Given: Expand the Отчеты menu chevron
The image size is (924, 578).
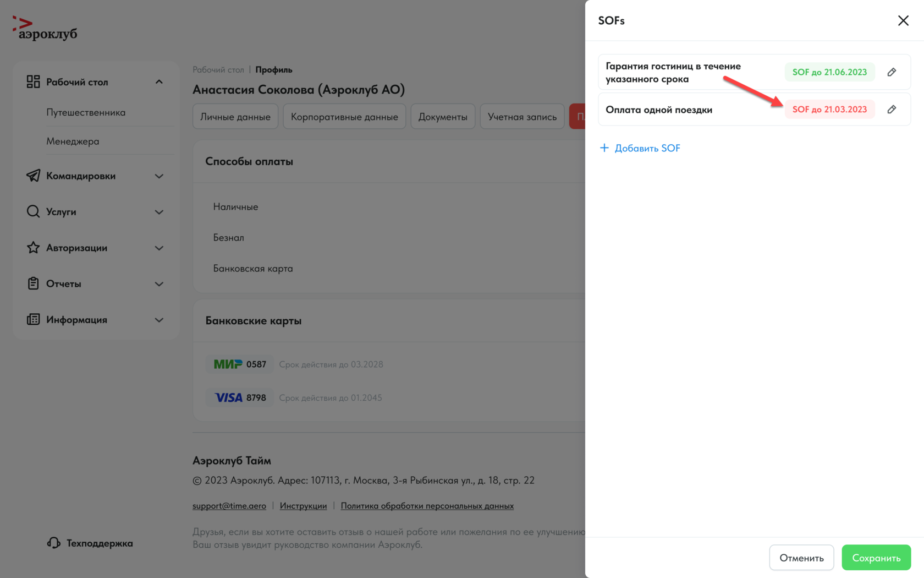Looking at the screenshot, I should pyautogui.click(x=159, y=284).
